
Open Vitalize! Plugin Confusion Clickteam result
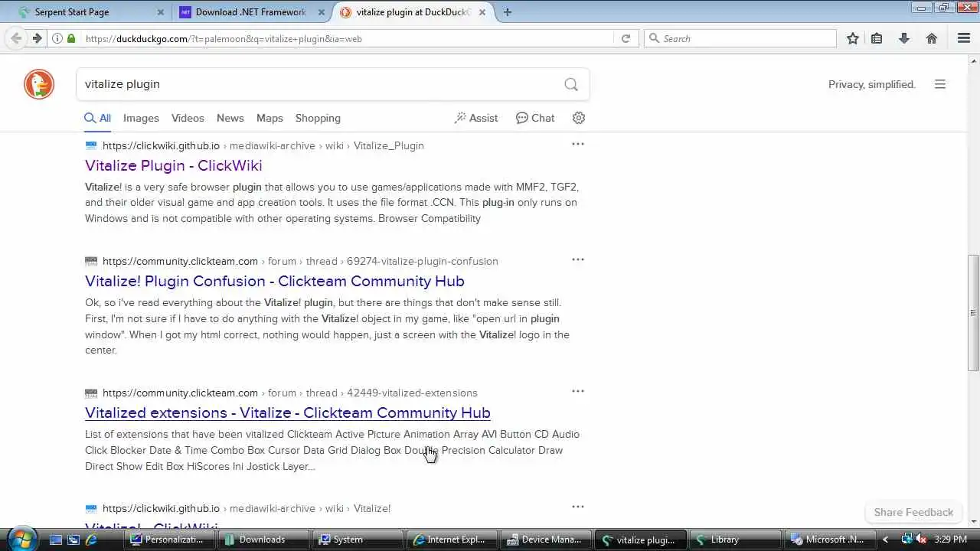(x=275, y=281)
